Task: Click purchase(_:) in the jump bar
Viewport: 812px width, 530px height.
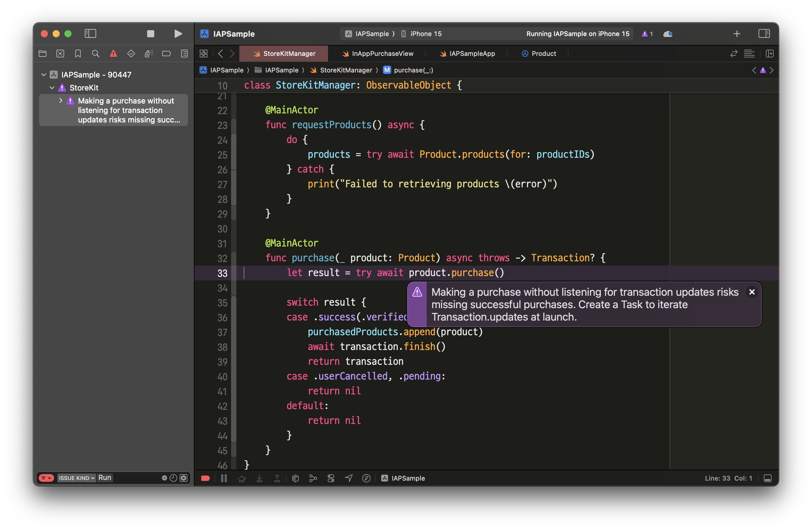Action: (413, 70)
